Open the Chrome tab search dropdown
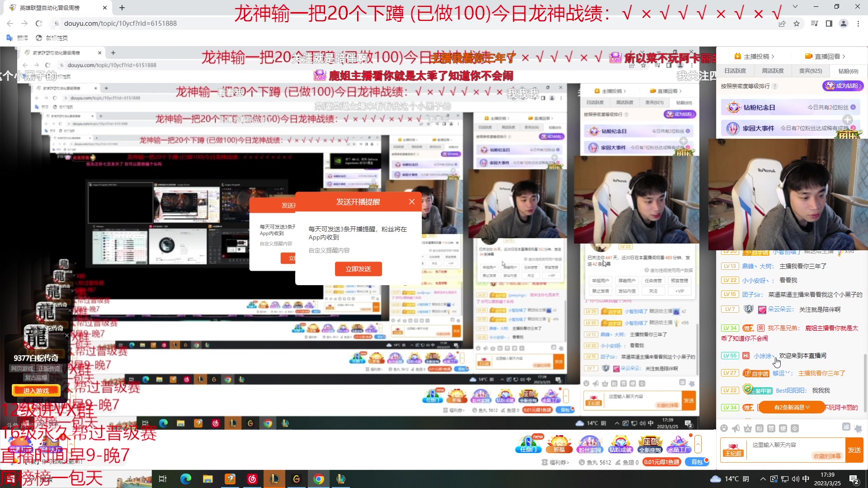This screenshot has height=488, width=868. 795,6
